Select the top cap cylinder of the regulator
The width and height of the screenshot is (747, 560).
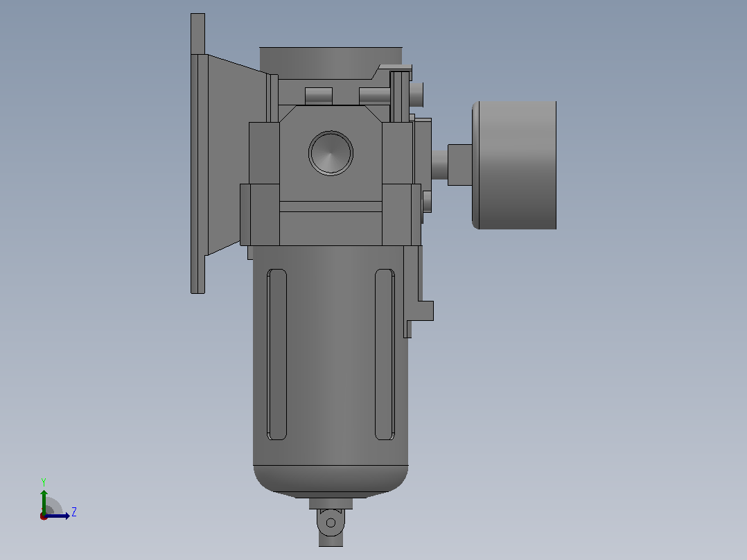pyautogui.click(x=331, y=63)
